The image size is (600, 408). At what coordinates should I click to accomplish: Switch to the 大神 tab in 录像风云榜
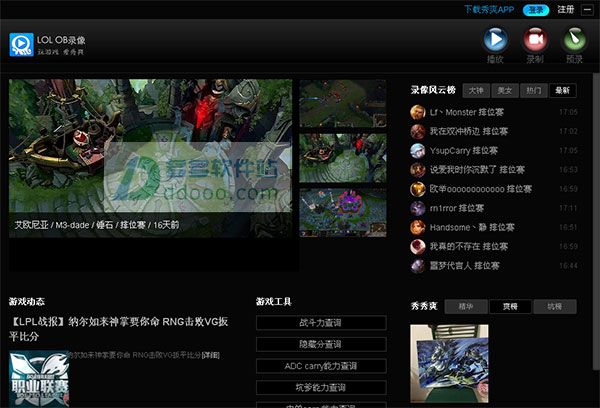(x=476, y=91)
